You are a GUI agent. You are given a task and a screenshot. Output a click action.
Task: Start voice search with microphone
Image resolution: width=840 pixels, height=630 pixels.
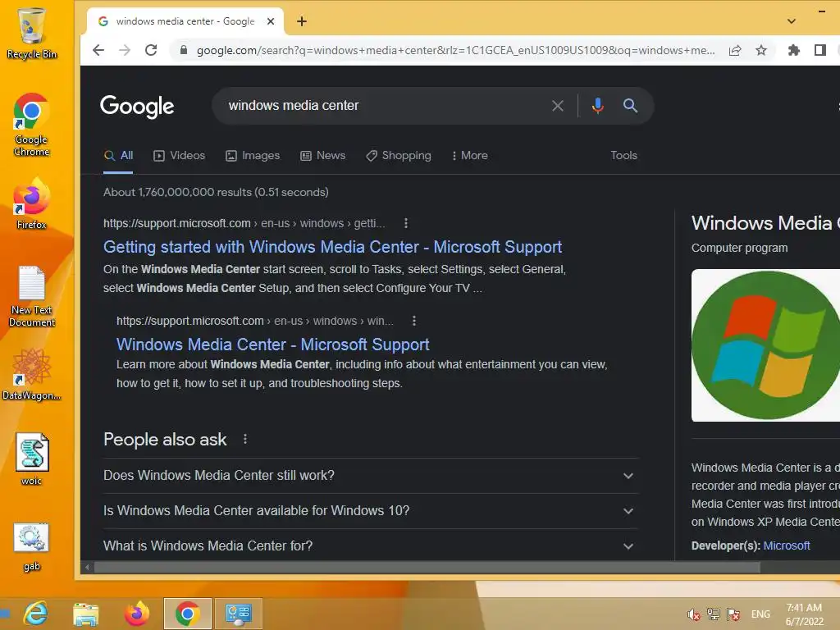point(598,106)
